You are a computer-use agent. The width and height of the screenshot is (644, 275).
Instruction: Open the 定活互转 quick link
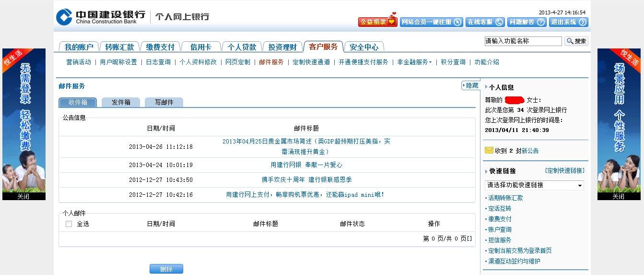(x=500, y=208)
